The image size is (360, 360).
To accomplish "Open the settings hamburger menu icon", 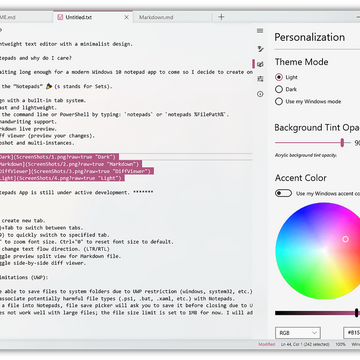I will (260, 31).
